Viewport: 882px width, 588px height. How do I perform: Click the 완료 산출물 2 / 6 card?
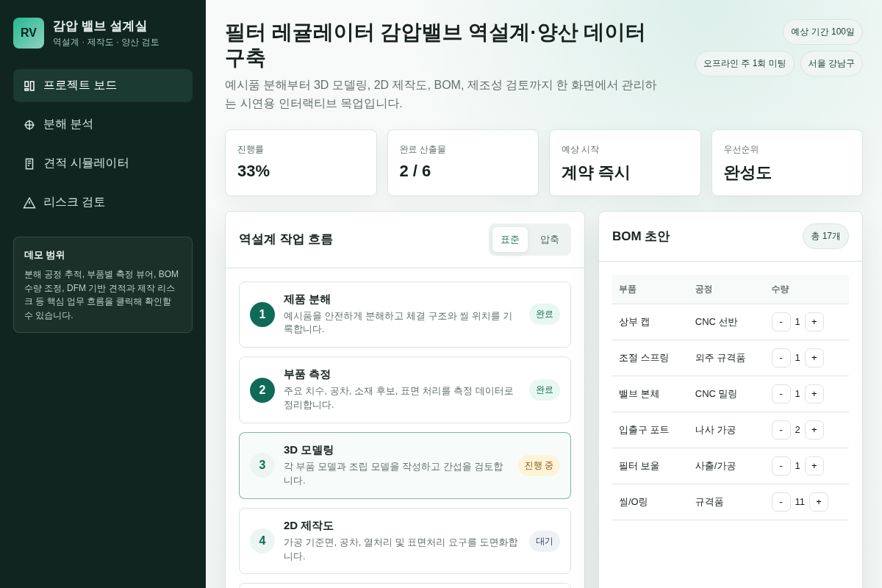tap(463, 163)
